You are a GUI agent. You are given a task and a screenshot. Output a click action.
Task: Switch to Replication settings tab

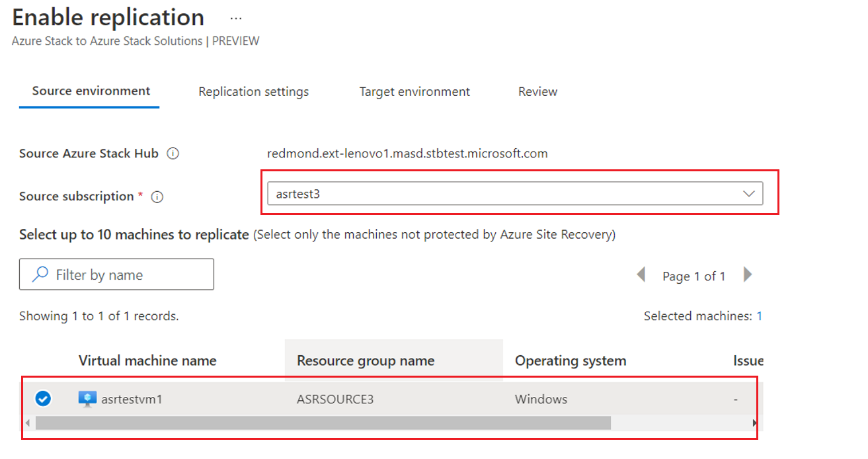[253, 91]
